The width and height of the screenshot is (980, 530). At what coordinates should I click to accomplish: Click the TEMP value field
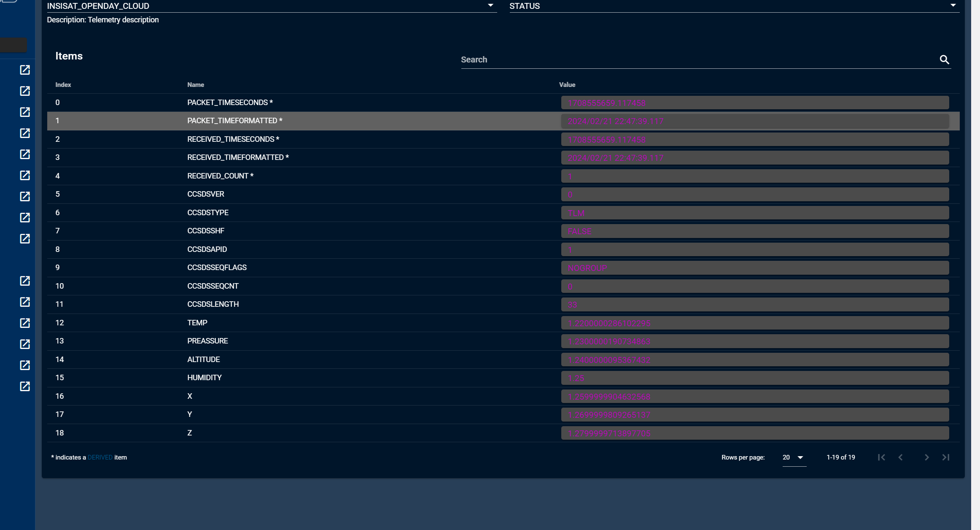click(754, 323)
